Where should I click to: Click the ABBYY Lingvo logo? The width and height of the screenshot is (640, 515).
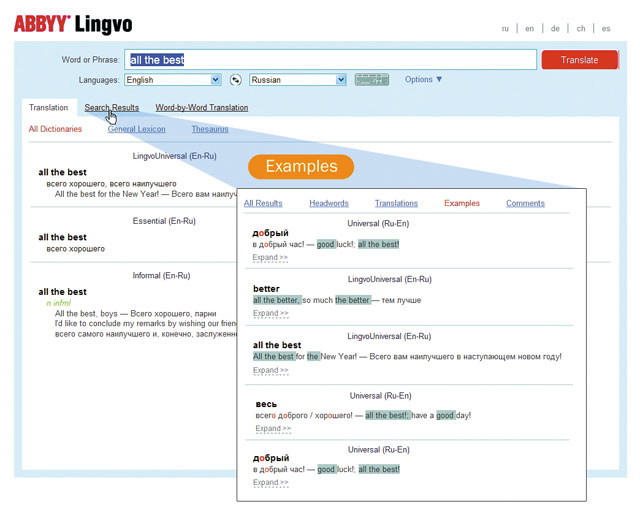[x=73, y=24]
